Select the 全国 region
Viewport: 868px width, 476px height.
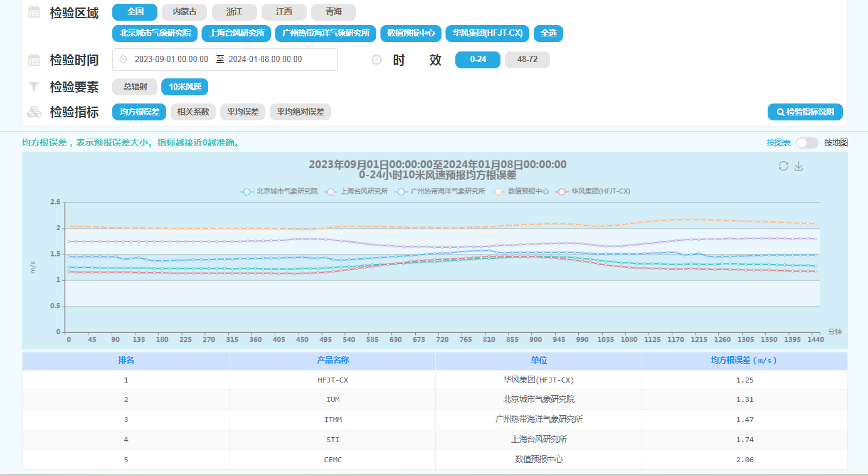tap(135, 12)
